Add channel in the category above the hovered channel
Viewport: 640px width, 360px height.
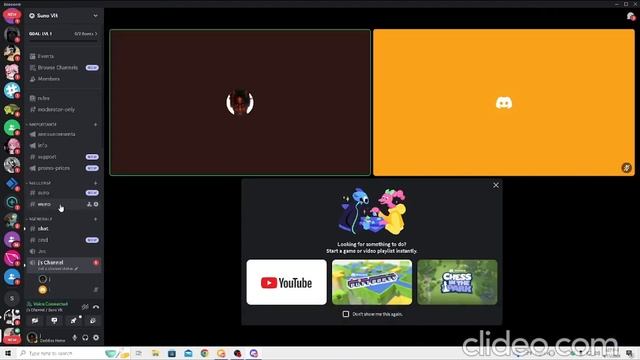pyautogui.click(x=96, y=183)
